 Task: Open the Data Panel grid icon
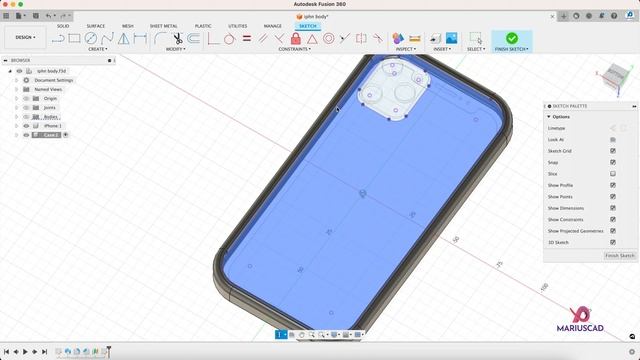6,16
